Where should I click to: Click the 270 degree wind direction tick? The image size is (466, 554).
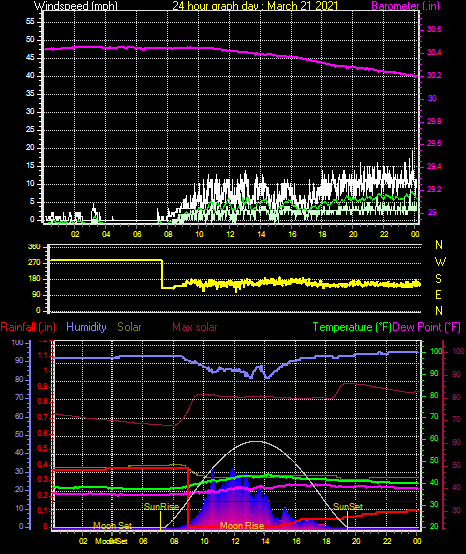click(36, 263)
